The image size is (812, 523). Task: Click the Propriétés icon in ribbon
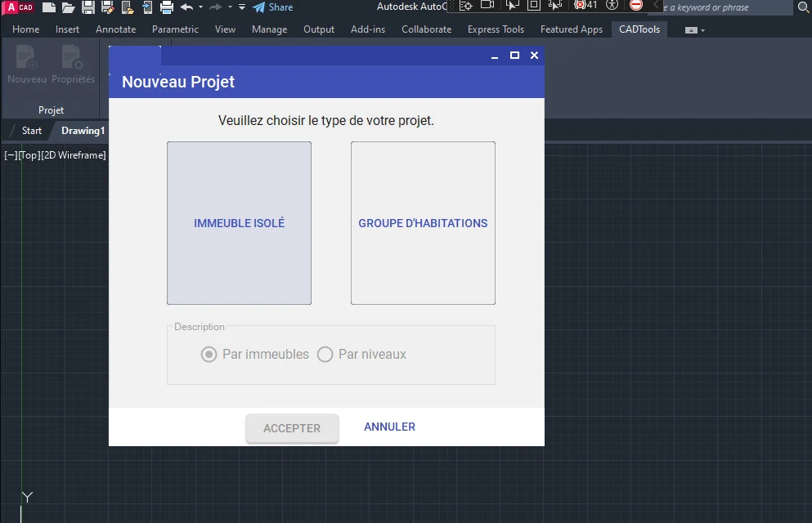(73, 65)
